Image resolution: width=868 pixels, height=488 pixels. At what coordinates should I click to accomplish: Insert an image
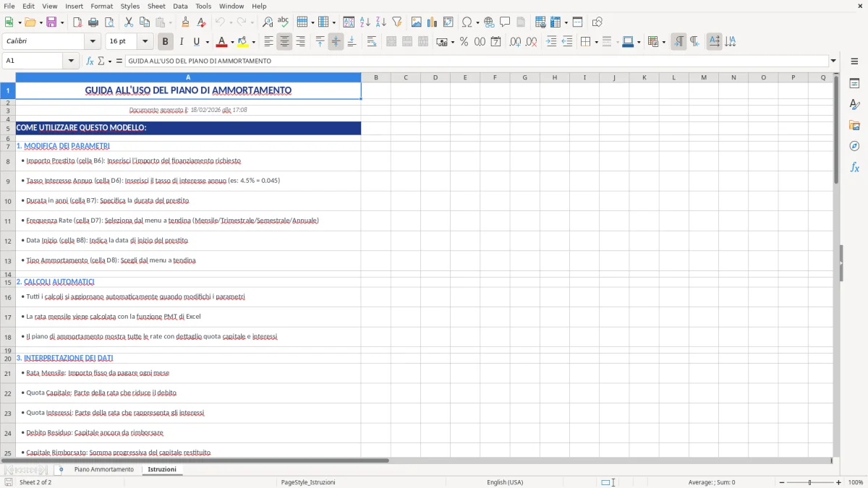click(x=415, y=22)
